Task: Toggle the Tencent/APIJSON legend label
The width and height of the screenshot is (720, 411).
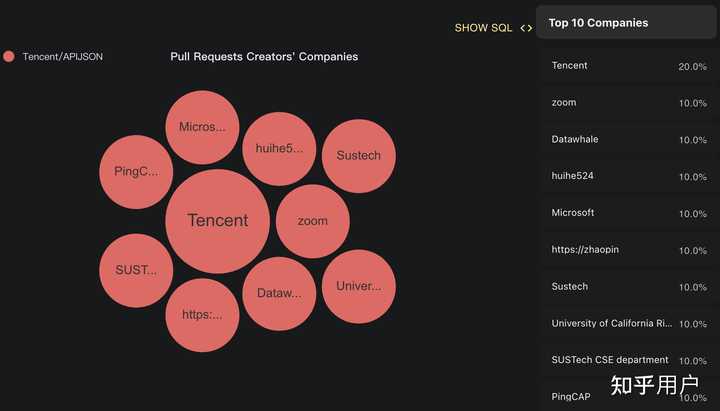Action: pyautogui.click(x=62, y=57)
